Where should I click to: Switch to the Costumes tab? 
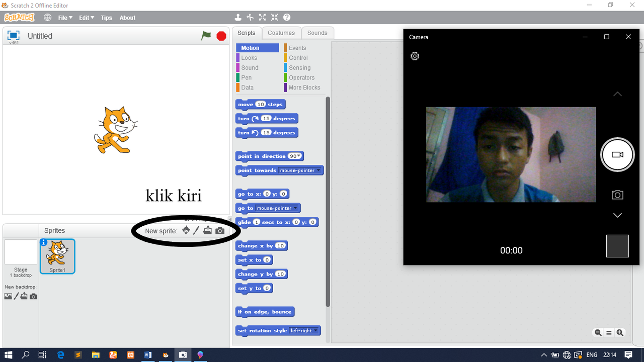click(281, 33)
